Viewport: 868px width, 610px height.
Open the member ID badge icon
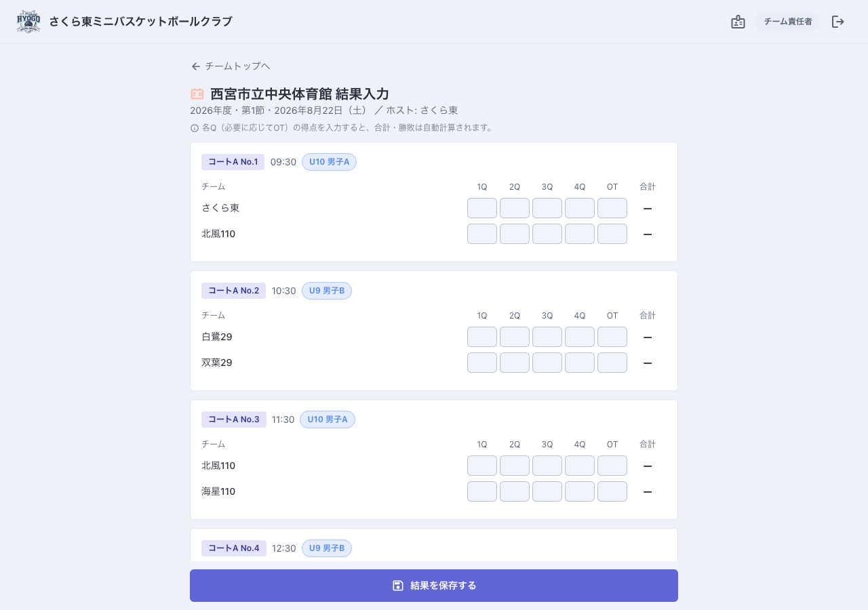[738, 22]
